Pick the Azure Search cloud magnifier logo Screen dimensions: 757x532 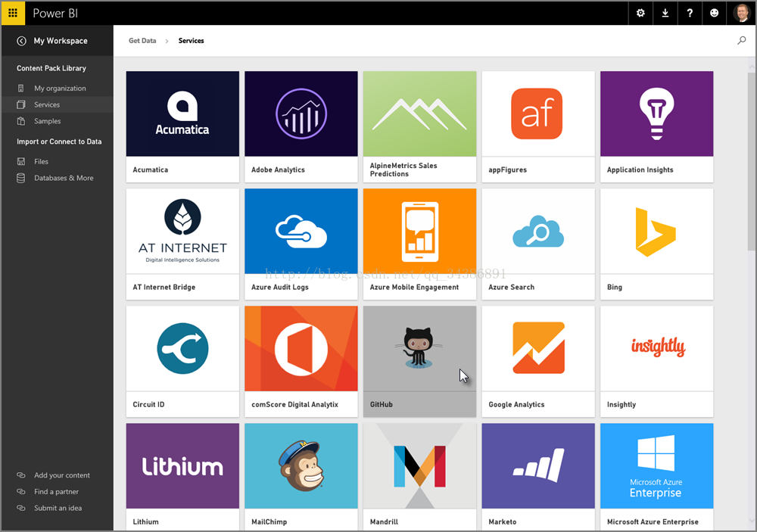click(x=538, y=232)
